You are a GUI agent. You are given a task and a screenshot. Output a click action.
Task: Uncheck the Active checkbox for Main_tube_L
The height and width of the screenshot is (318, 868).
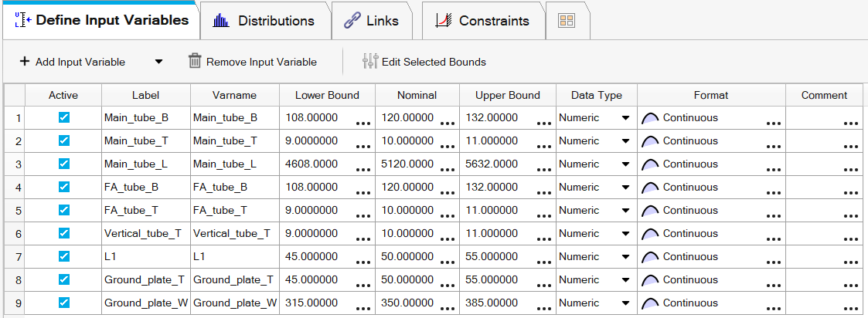[63, 164]
